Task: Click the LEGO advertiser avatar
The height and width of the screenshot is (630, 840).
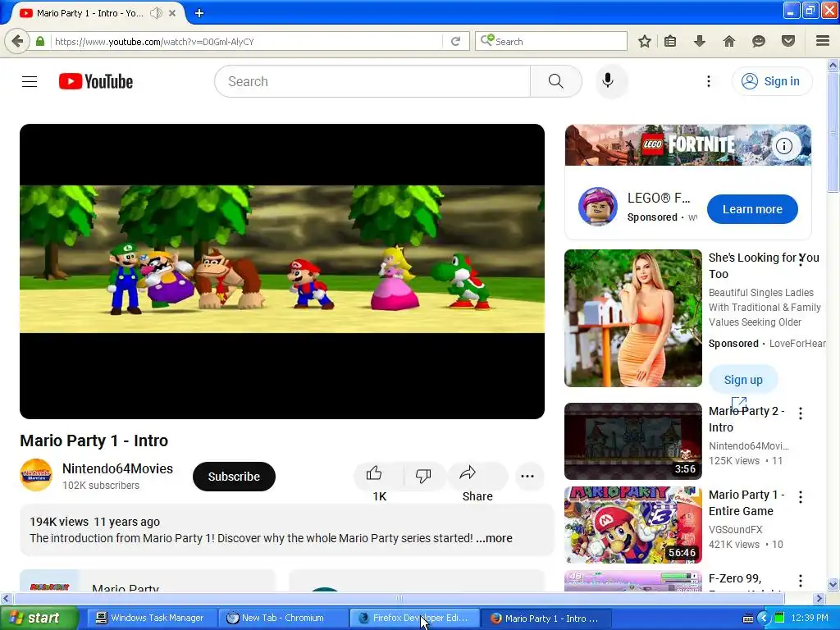Action: click(x=598, y=206)
